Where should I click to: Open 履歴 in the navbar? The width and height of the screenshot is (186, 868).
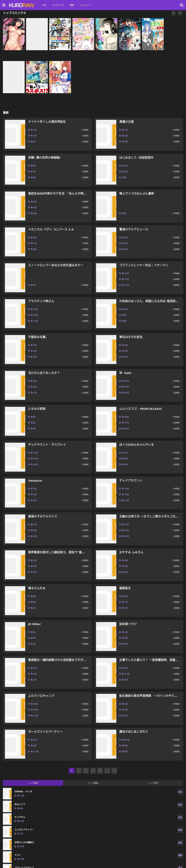coord(72,5)
